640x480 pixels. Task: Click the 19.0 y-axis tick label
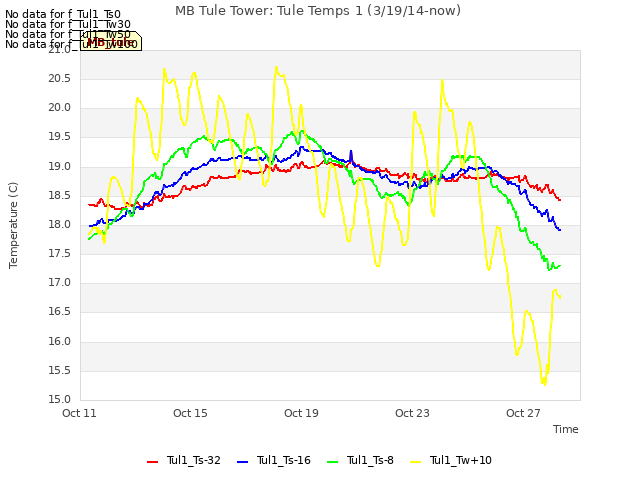coord(60,167)
